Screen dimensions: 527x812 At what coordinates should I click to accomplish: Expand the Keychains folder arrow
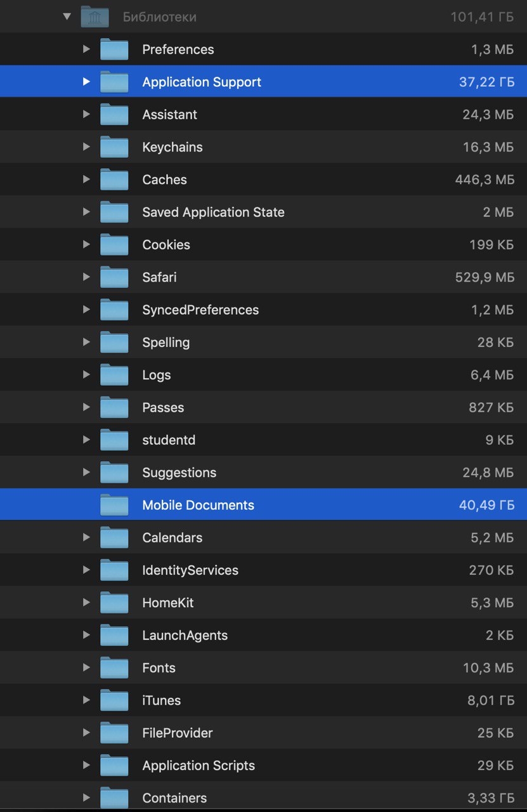pyautogui.click(x=86, y=147)
